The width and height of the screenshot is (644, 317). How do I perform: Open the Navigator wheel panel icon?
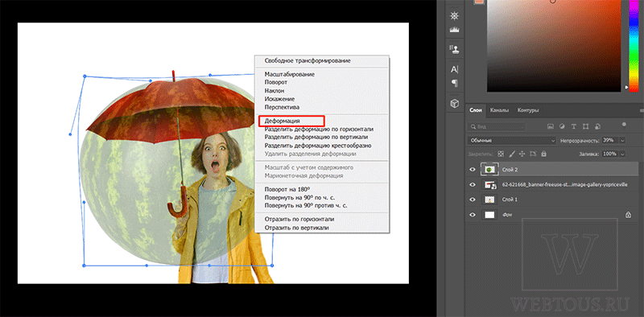pos(455,15)
